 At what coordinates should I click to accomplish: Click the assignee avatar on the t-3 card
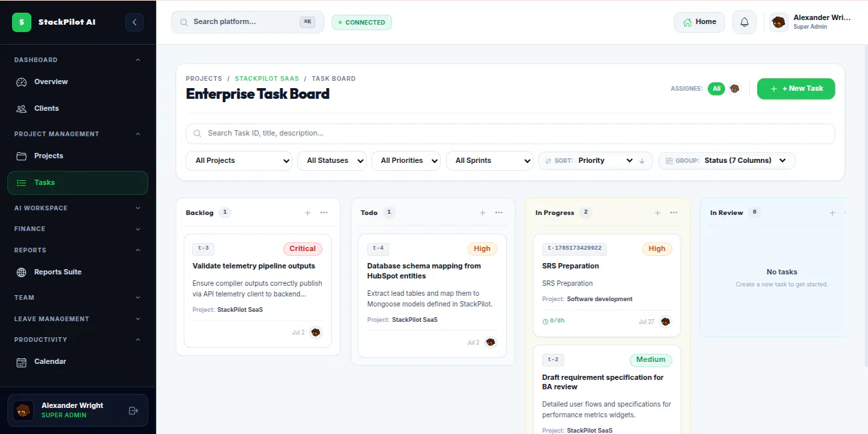316,333
